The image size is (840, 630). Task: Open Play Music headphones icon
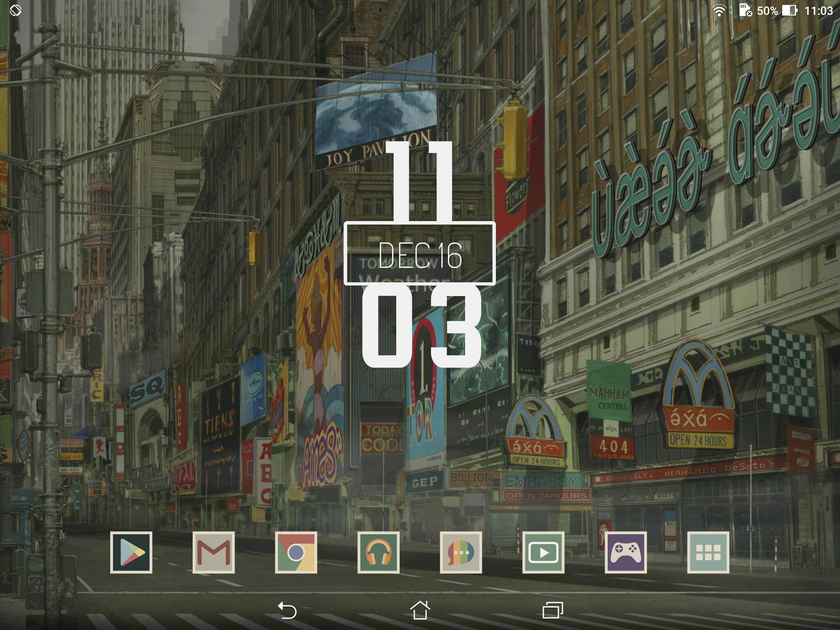click(379, 552)
